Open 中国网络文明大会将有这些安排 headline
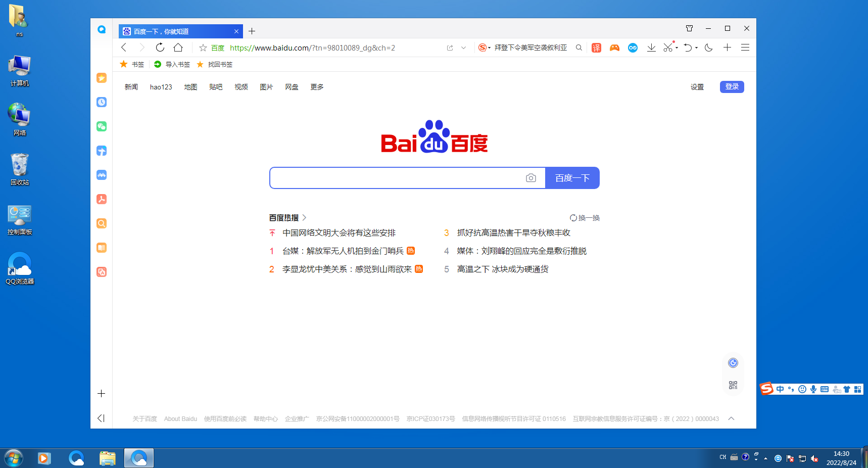Screen dimensions: 868x468 click(339, 232)
